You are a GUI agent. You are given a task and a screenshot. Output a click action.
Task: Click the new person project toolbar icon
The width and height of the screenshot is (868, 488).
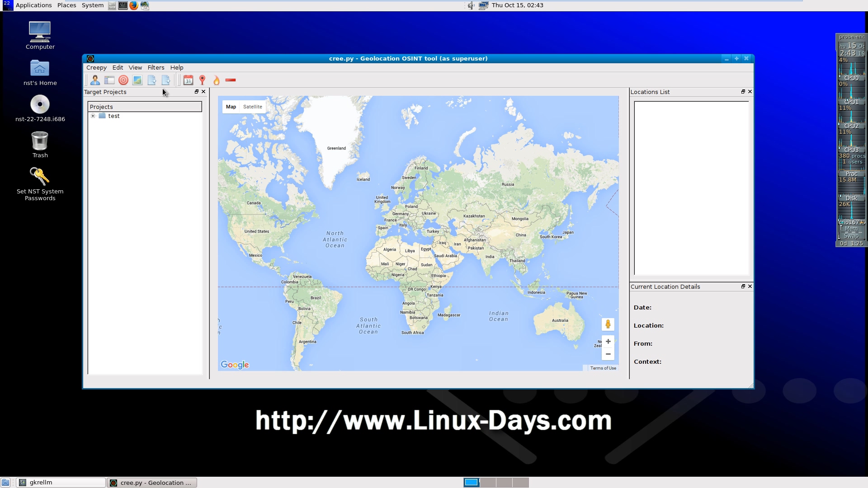[x=95, y=80]
